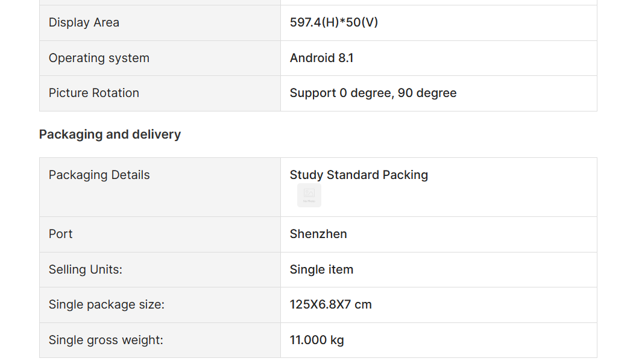
Task: Select the 'Packaging Details' label
Action: (99, 175)
